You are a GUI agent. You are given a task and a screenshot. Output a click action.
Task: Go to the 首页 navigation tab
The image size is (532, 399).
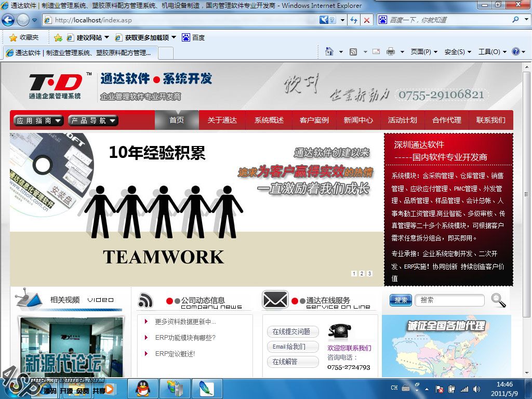tap(177, 120)
